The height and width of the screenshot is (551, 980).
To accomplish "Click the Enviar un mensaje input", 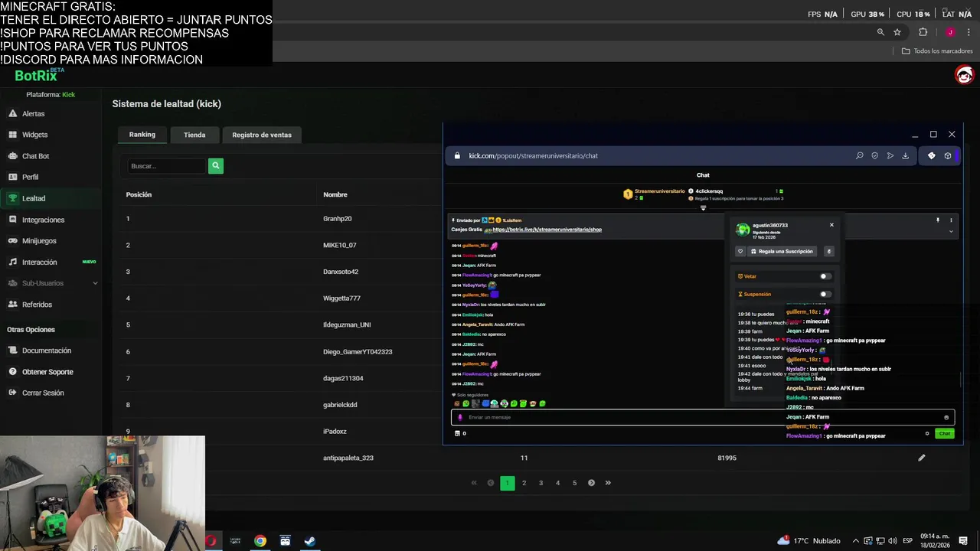I will (702, 417).
